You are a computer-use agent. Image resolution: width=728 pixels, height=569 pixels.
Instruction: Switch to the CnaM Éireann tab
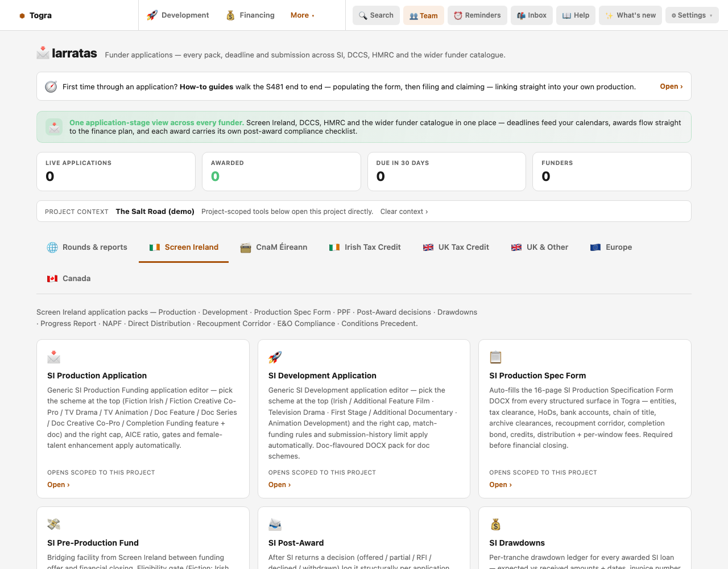[274, 247]
